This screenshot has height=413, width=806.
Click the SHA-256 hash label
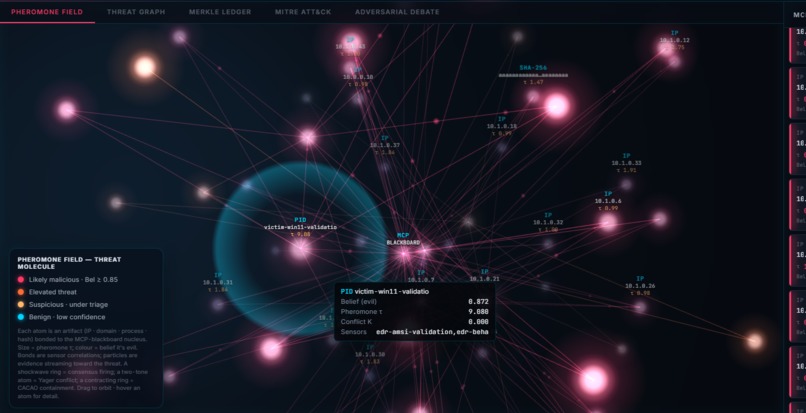pos(533,68)
